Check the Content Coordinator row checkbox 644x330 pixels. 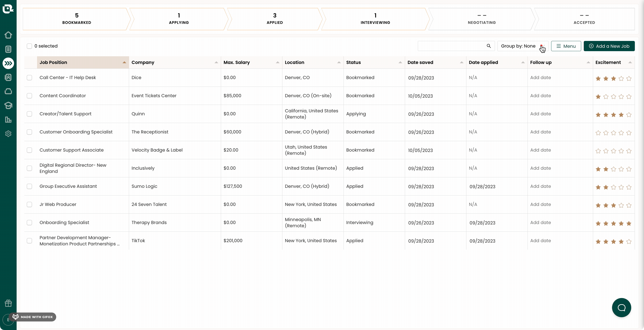[x=30, y=96]
